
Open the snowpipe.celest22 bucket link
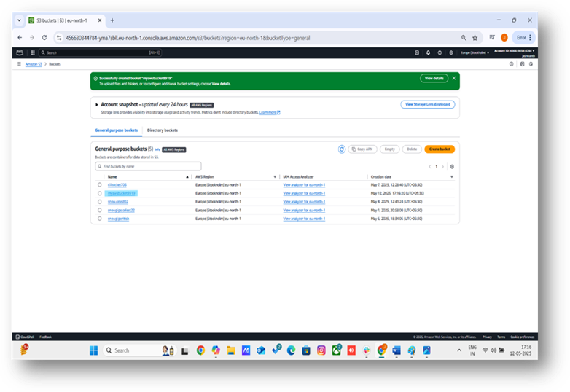[121, 211]
